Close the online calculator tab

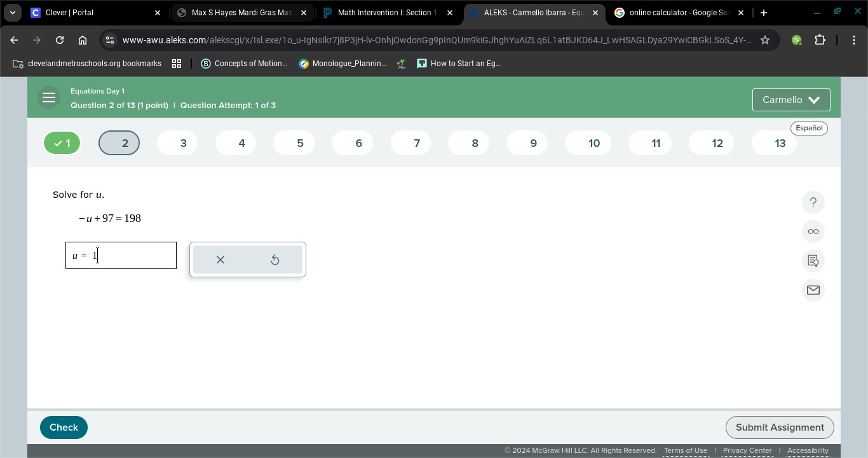pyautogui.click(x=741, y=13)
